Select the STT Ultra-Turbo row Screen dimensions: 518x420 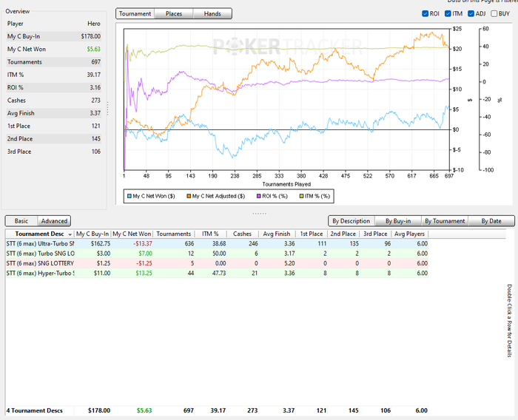click(217, 244)
